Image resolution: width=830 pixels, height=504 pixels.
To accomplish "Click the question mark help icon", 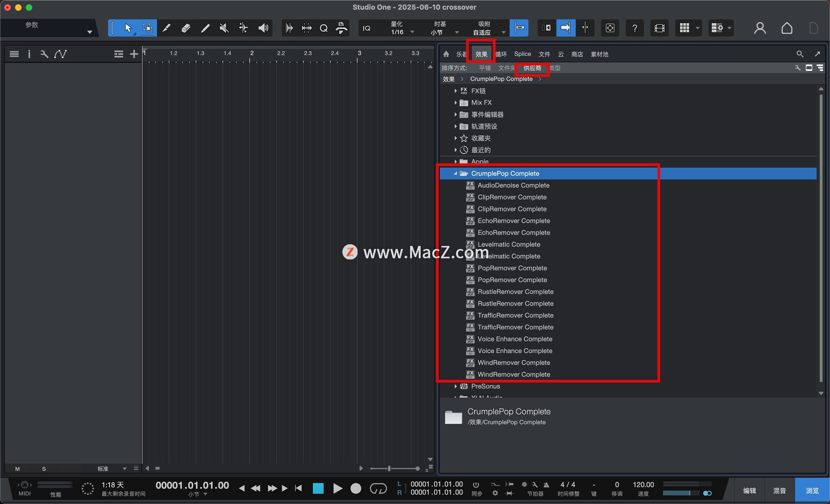I will pyautogui.click(x=635, y=28).
